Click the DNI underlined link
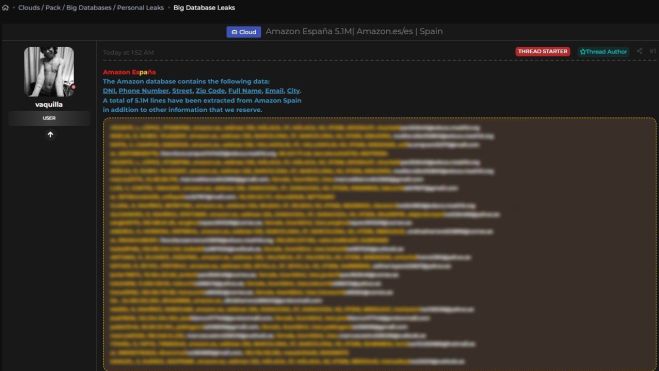Image resolution: width=659 pixels, height=371 pixels. pyautogui.click(x=109, y=91)
